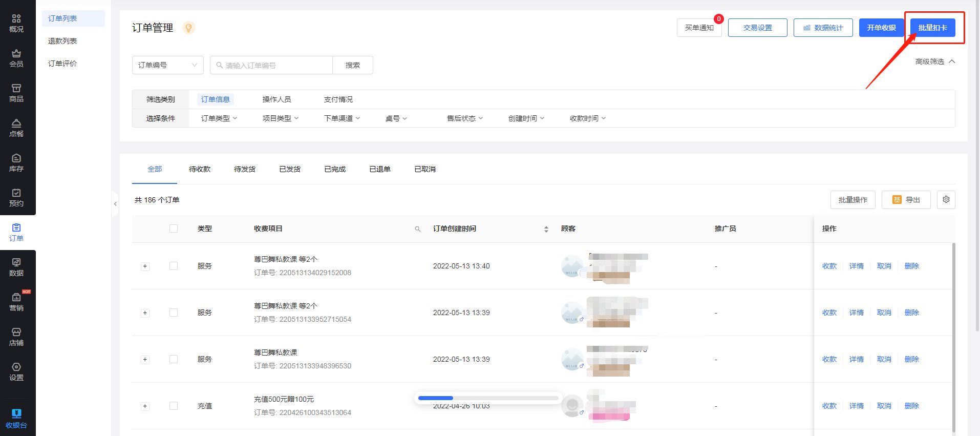Expand row of order 220513133952715054
980x436 pixels.
pyautogui.click(x=145, y=313)
